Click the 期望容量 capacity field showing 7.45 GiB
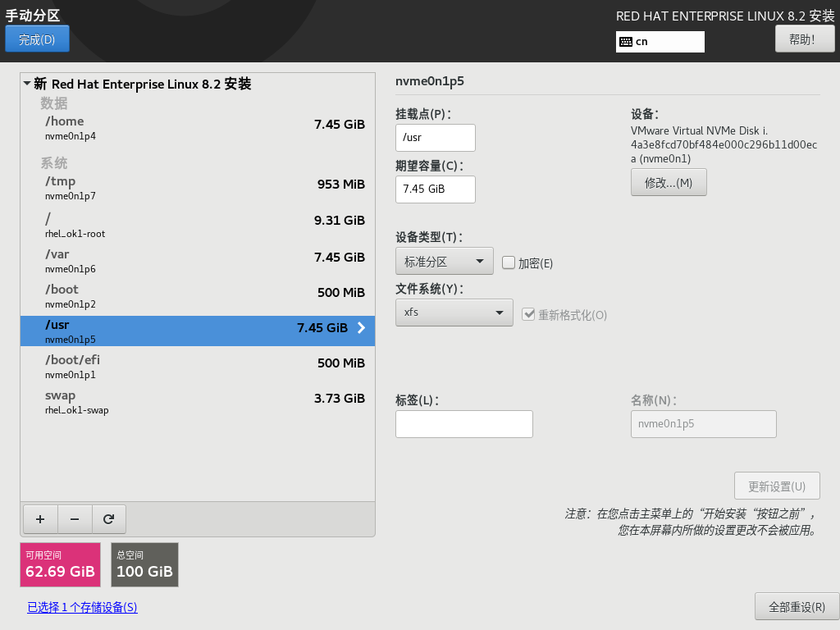840x630 pixels. tap(436, 189)
